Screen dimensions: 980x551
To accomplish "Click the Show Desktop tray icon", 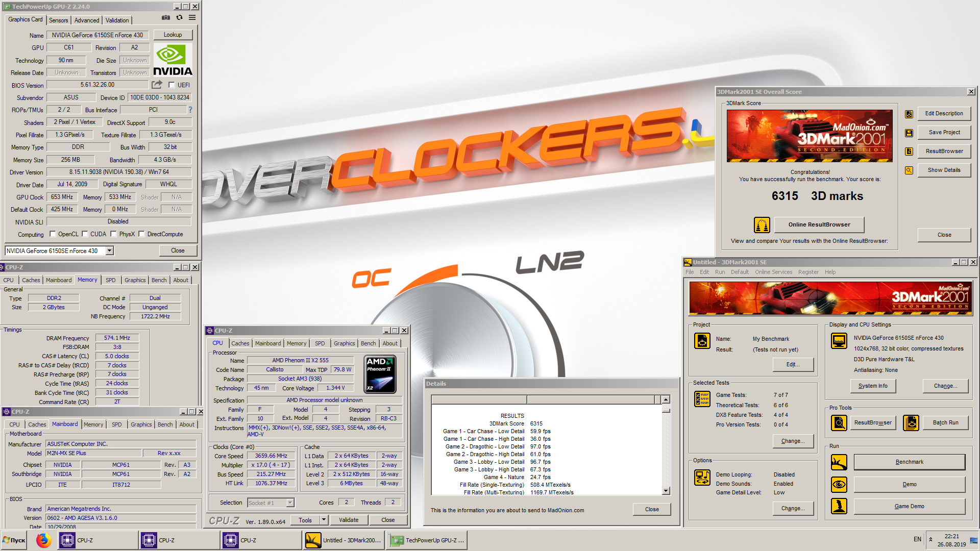I will pos(974,540).
